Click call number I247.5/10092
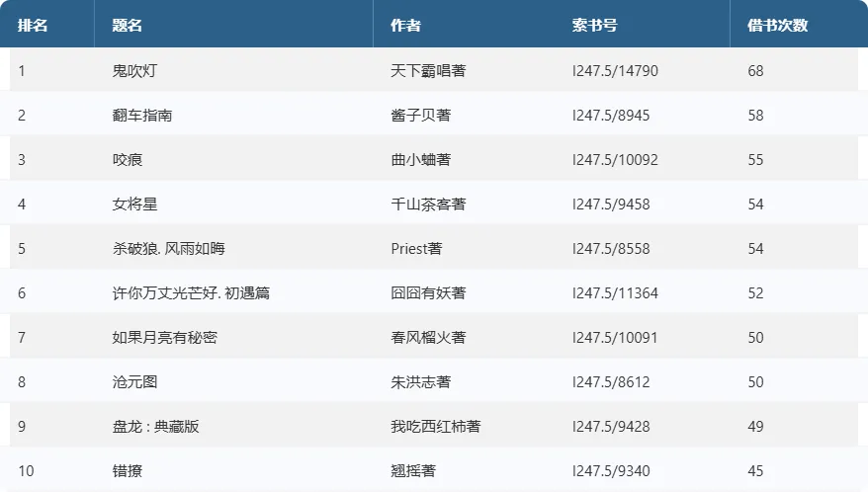Screen dimensions: 868x492 [x=615, y=160]
